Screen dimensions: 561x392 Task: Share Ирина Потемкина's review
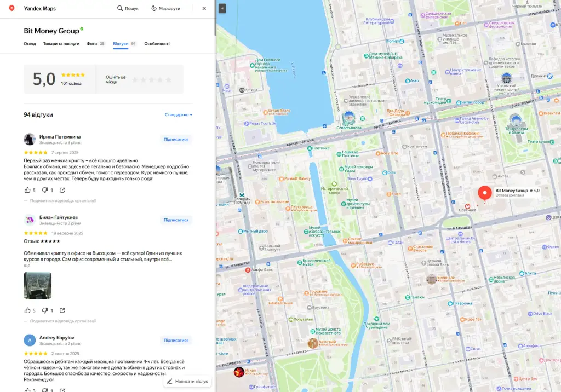62,191
